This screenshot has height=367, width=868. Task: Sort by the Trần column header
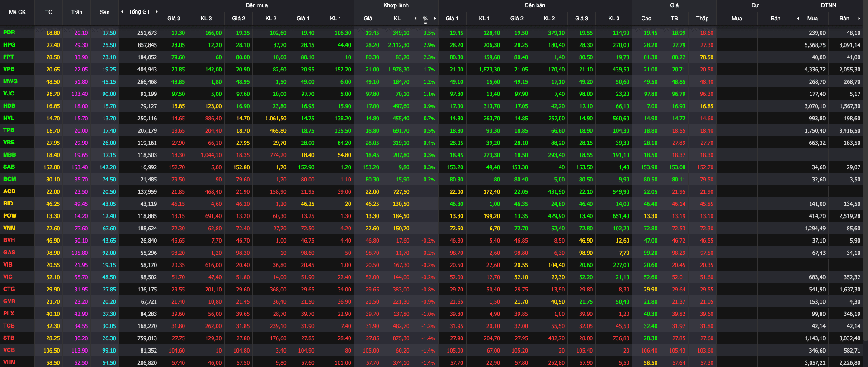(x=77, y=12)
